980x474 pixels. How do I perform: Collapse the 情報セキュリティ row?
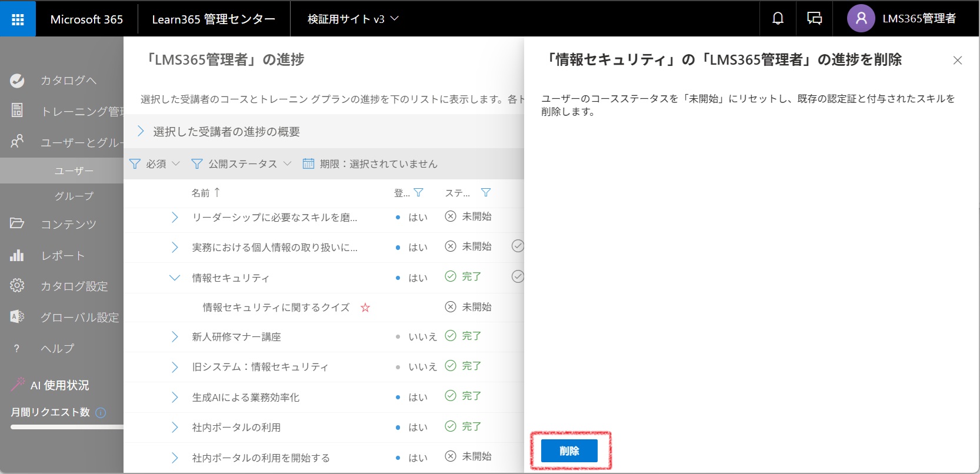175,278
